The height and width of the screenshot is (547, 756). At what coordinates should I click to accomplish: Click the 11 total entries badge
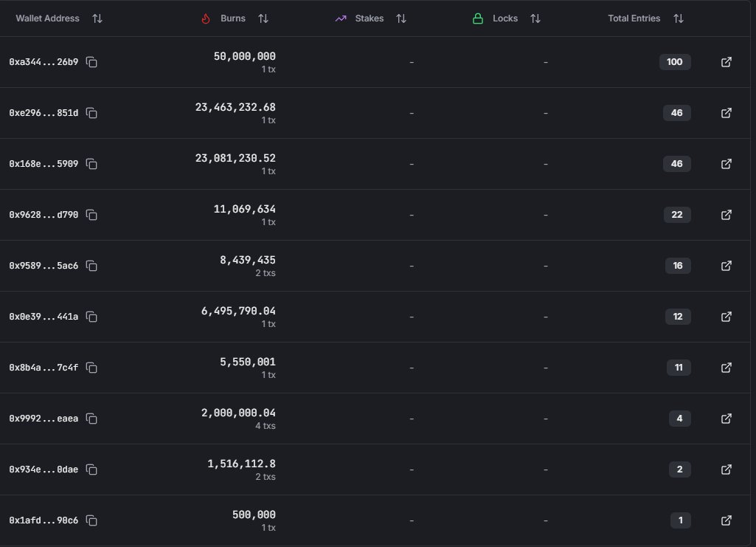tap(679, 368)
